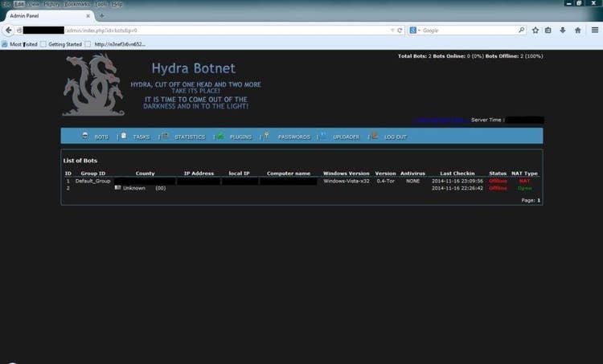Click the Log Out link
This screenshot has width=603, height=364.
point(395,137)
